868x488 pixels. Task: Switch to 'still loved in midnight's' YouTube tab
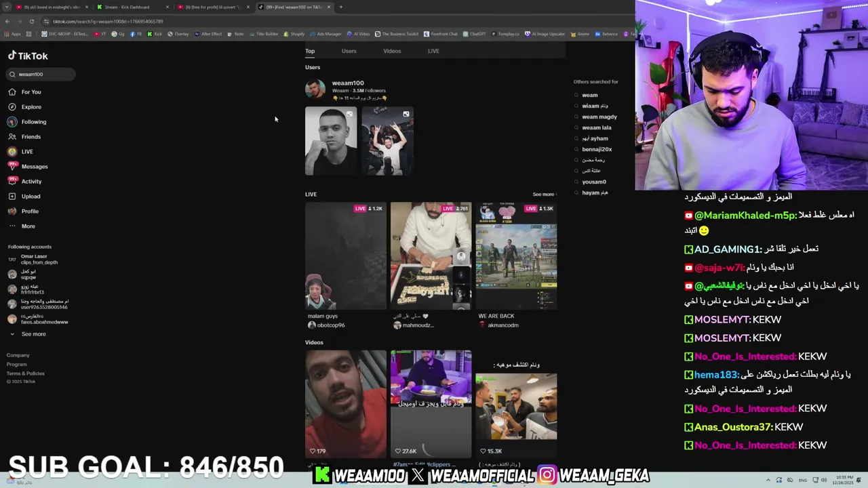[47, 7]
